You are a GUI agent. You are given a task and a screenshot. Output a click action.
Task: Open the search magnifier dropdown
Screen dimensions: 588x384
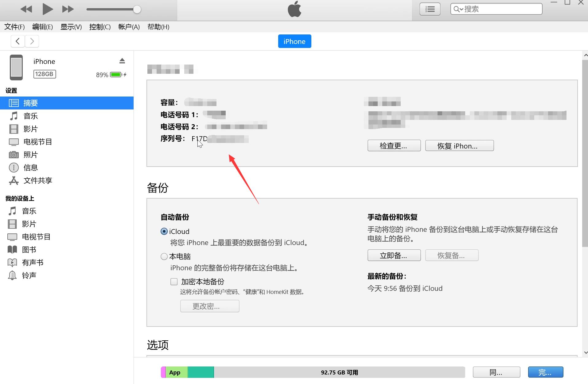[x=458, y=9]
